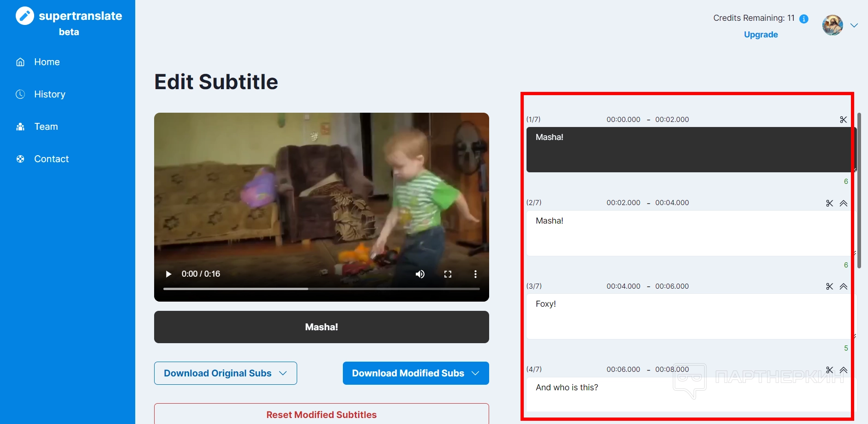Click the credits info icon

(804, 19)
